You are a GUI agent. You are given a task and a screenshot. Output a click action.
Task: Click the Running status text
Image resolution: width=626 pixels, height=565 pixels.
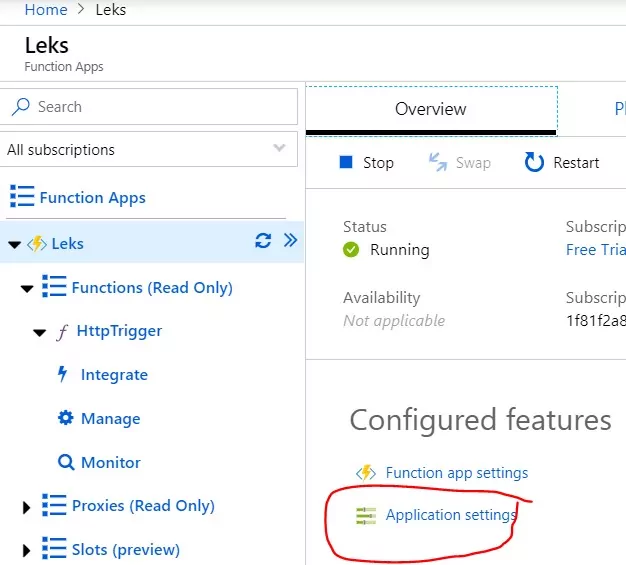400,250
